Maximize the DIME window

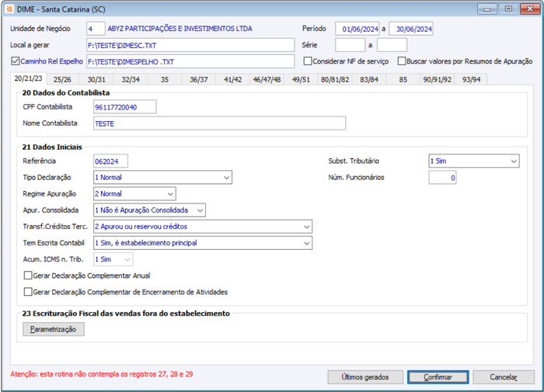[x=508, y=9]
